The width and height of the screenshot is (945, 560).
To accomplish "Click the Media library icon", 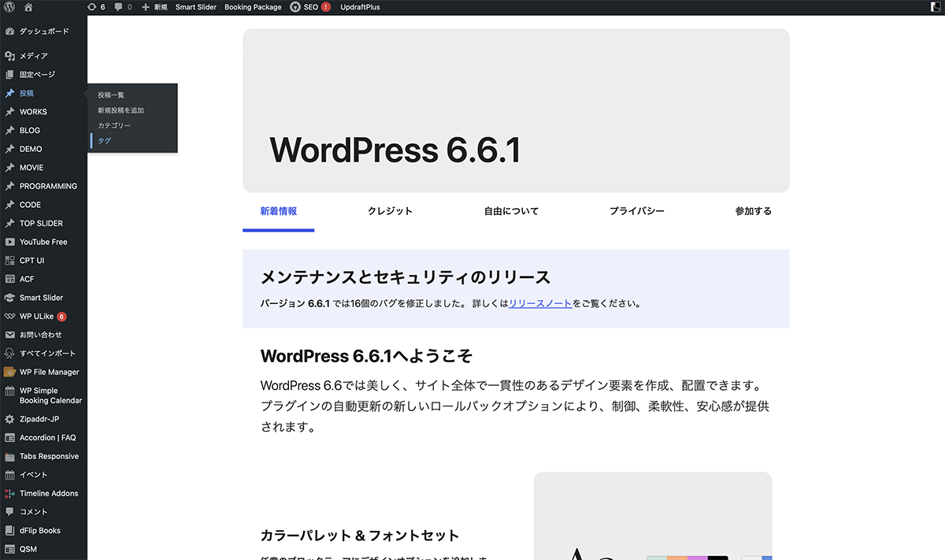I will [x=9, y=56].
